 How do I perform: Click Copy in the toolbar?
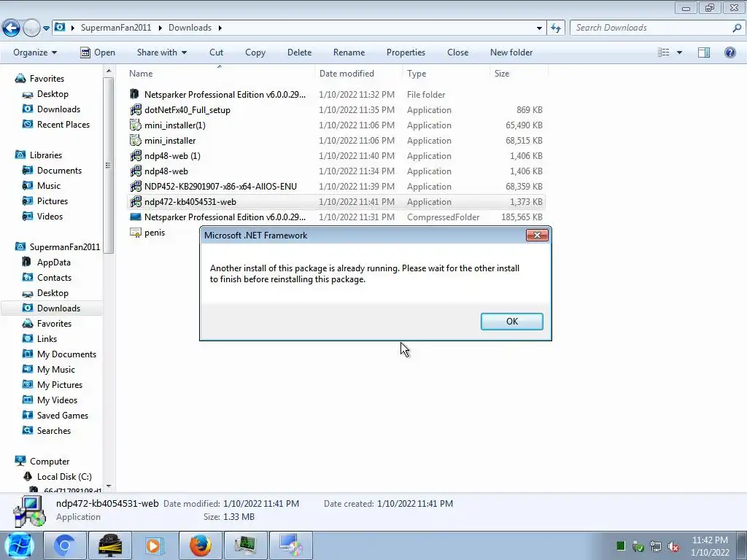(255, 52)
